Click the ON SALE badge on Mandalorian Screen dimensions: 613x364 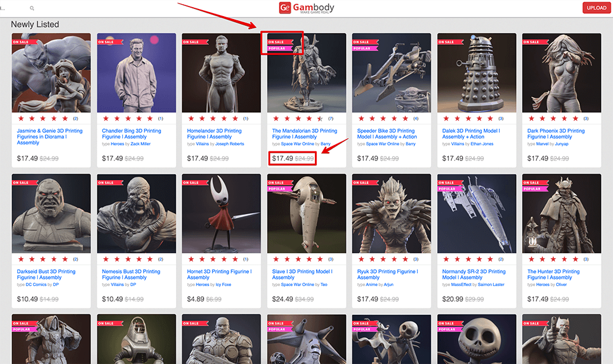point(277,42)
